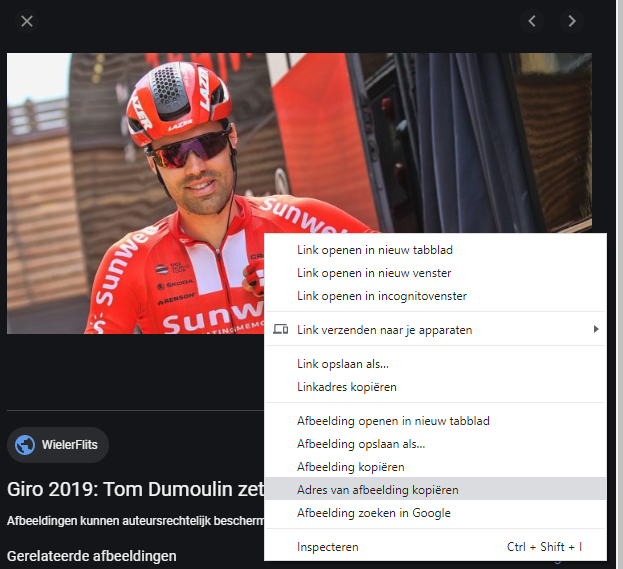Go to next image with right chevron
The image size is (623, 569).
click(x=572, y=21)
